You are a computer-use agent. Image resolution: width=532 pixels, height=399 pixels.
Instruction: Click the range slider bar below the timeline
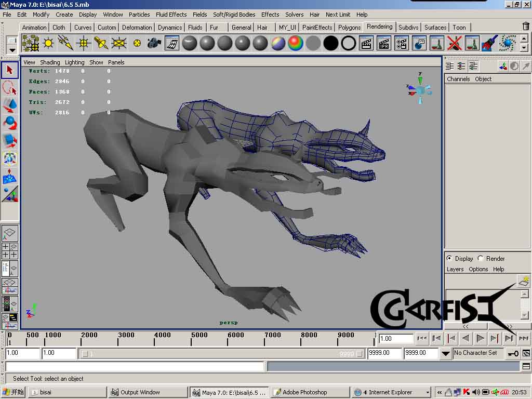(x=222, y=353)
